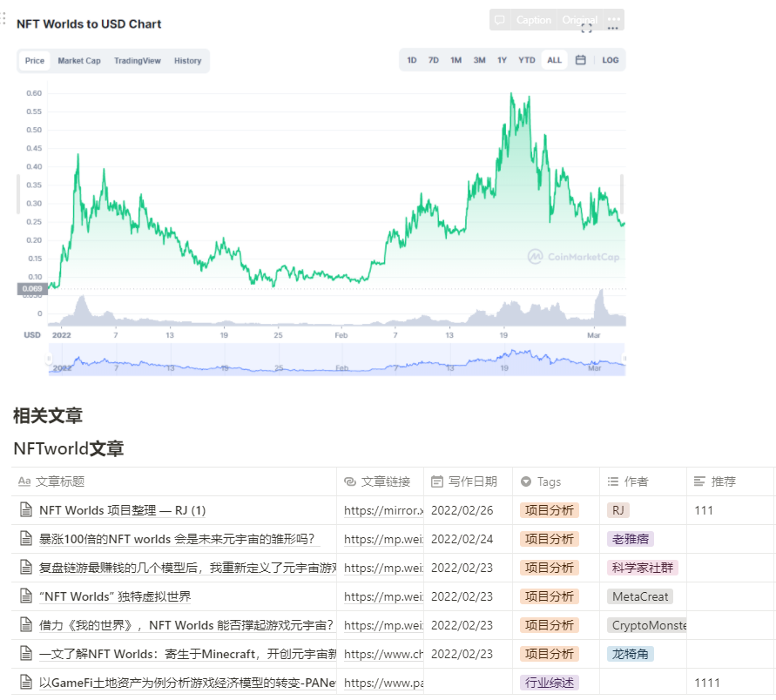Open the History tab
This screenshot has width=776, height=700.
187,60
